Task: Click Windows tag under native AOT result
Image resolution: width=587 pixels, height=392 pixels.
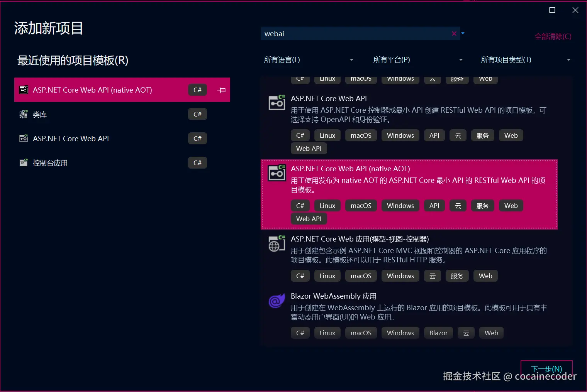Action: tap(400, 206)
